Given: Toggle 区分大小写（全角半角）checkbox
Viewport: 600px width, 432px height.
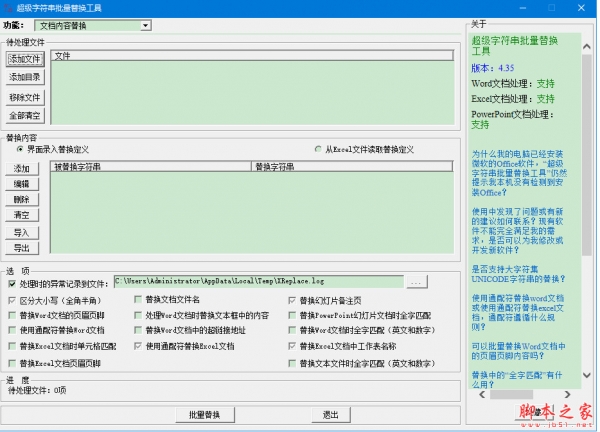Looking at the screenshot, I should click(12, 301).
